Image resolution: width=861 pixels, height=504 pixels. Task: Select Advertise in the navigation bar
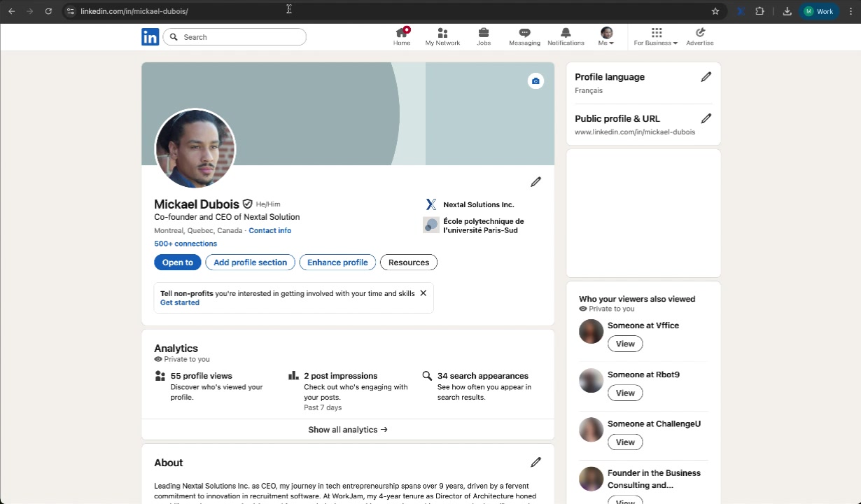699,36
